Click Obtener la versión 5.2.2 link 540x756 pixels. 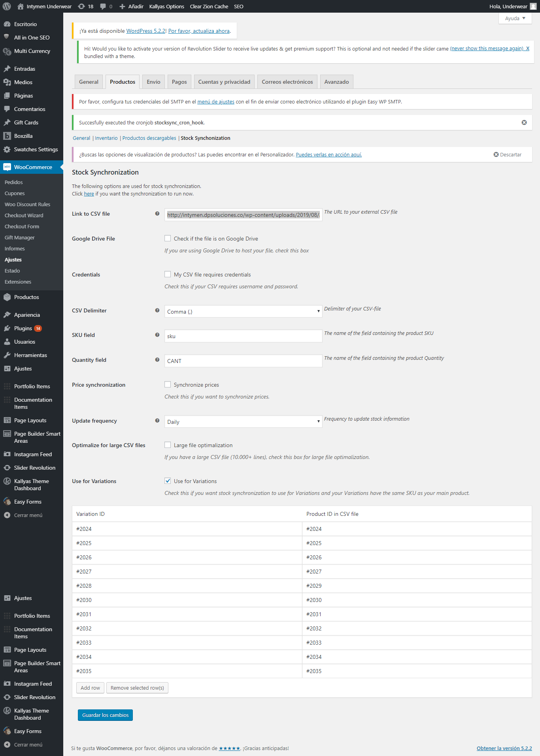pyautogui.click(x=504, y=748)
